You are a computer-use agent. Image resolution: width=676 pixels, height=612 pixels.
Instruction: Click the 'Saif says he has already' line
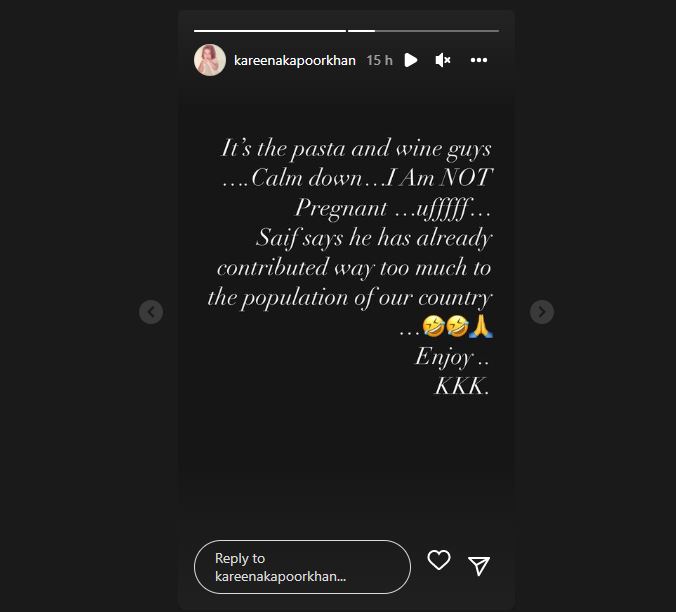tap(374, 238)
